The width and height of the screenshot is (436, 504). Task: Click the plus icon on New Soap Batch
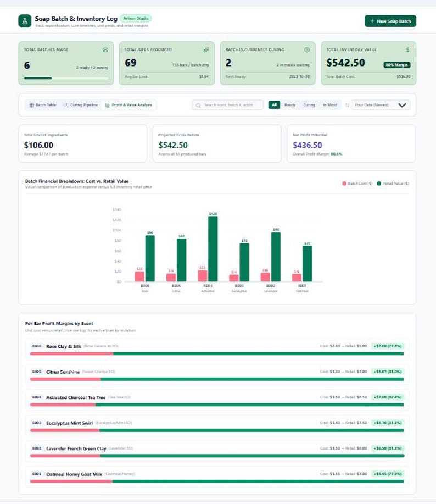pos(372,21)
